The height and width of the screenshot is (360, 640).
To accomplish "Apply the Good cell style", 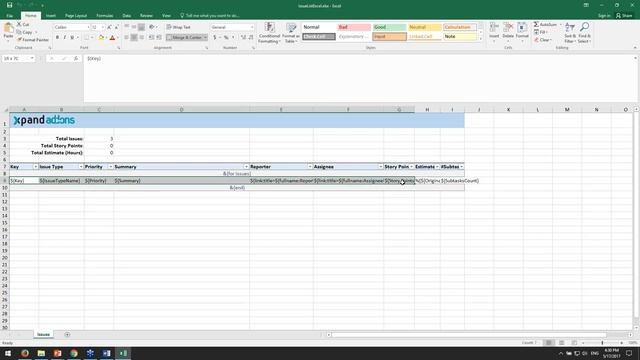I will [x=389, y=27].
